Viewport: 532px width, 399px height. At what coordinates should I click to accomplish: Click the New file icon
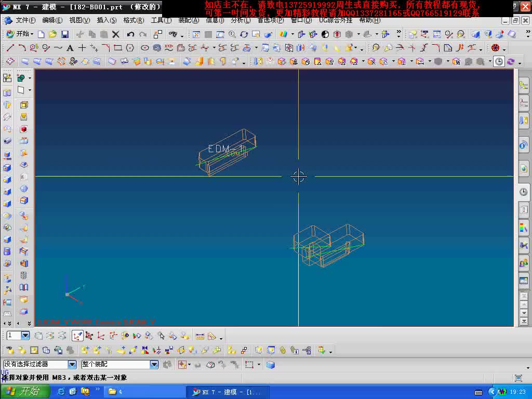pyautogui.click(x=41, y=34)
